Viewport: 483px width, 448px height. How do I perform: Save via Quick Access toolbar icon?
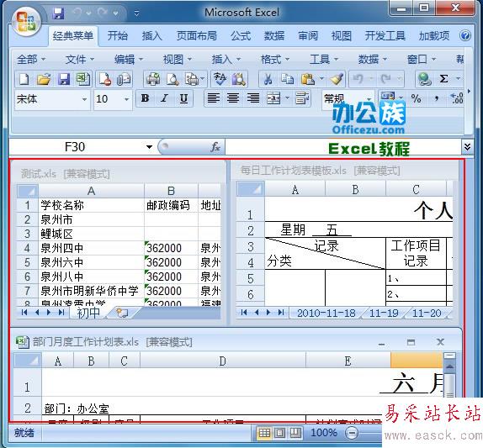[58, 13]
